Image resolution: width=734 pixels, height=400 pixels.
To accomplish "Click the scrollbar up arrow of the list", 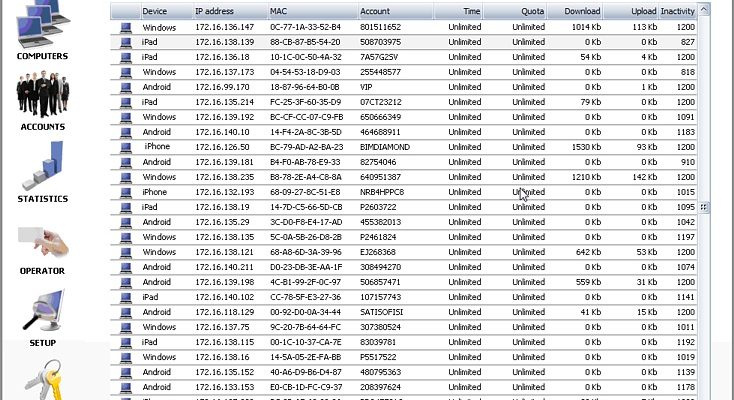I will point(704,9).
